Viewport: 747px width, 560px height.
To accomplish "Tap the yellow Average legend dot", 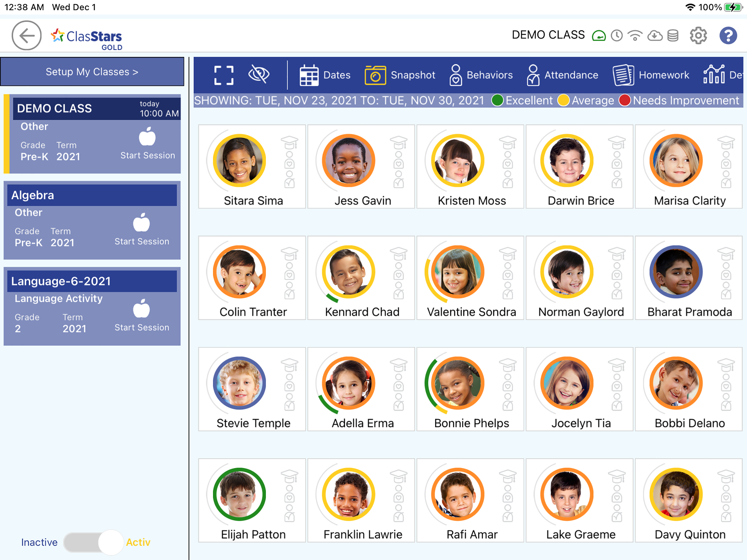I will [x=563, y=100].
